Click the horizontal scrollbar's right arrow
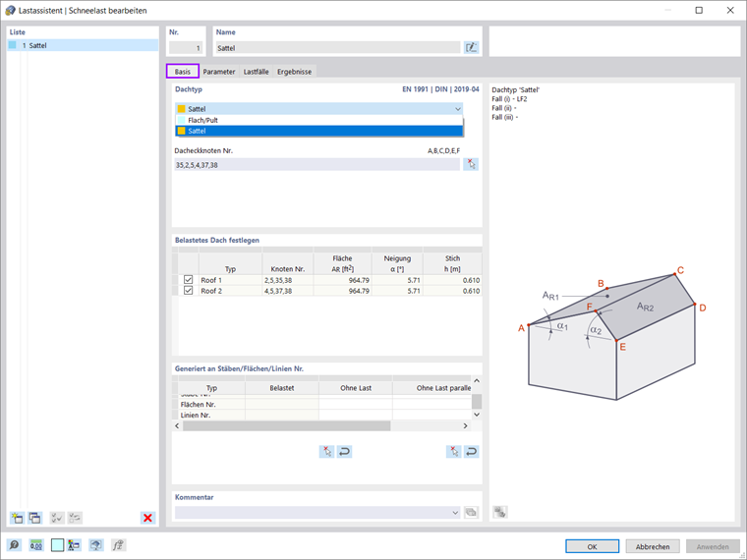The width and height of the screenshot is (747, 560). point(466,425)
